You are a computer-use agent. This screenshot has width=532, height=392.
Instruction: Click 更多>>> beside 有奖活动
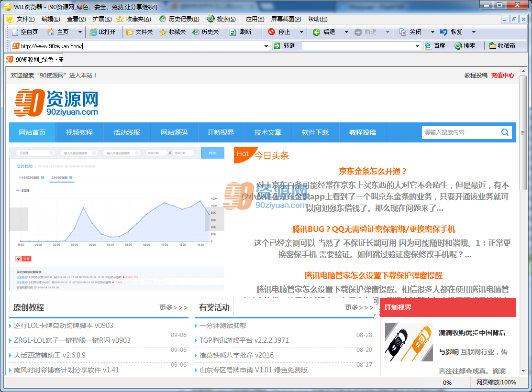(359, 307)
